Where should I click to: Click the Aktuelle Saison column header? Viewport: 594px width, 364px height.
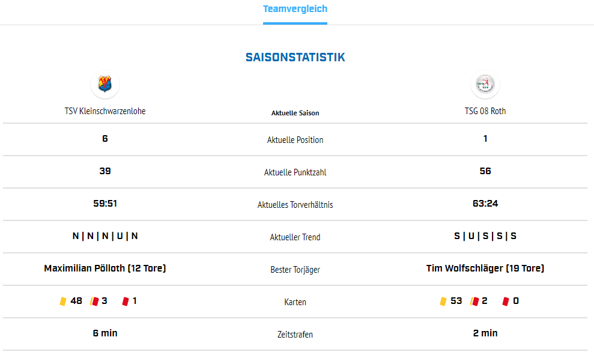[x=295, y=113]
